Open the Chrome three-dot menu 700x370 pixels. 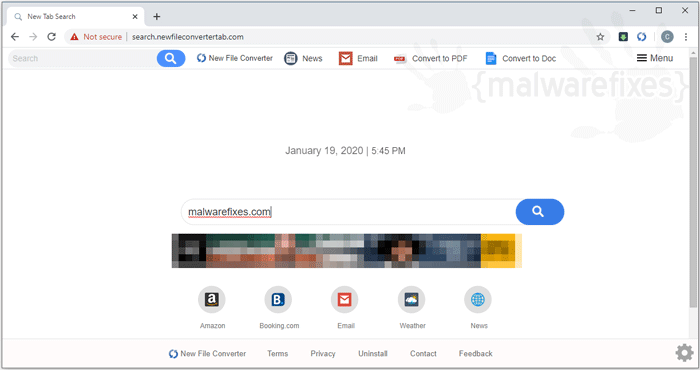[686, 37]
